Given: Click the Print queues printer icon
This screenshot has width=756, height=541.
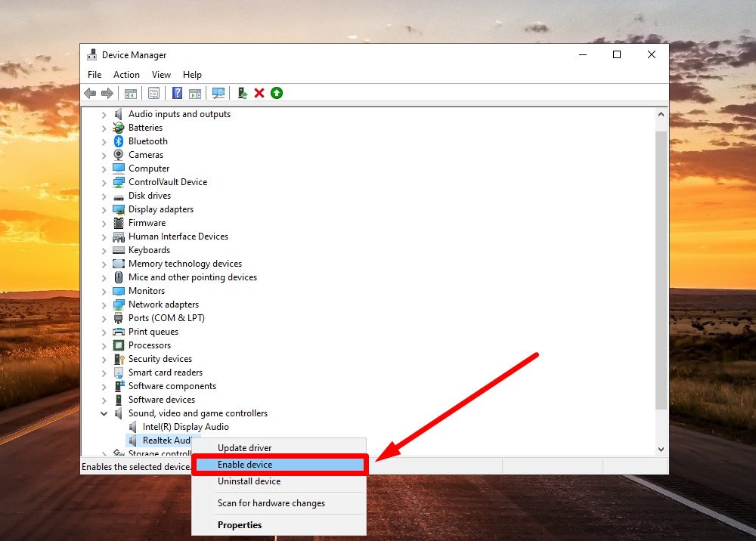Looking at the screenshot, I should click(119, 332).
